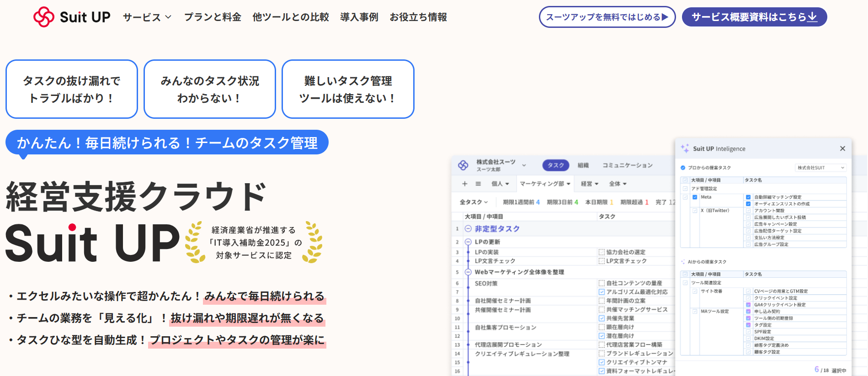868x376 pixels.
Task: Uncheck the GA4クリックイベント設定 checkbox
Action: click(748, 305)
